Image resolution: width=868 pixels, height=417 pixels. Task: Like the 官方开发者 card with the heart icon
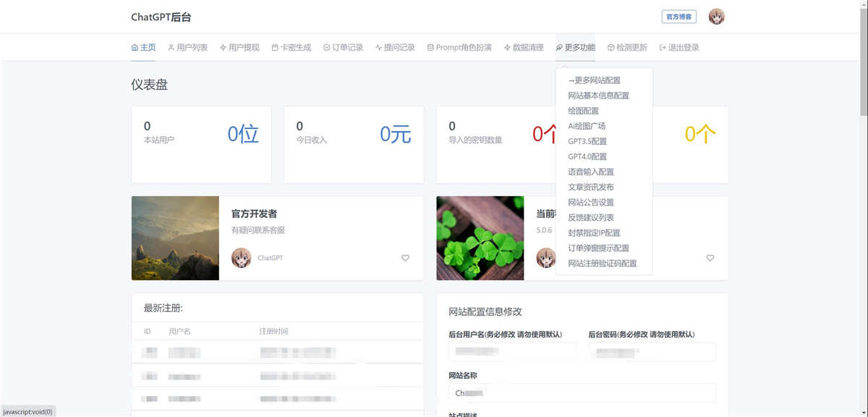click(x=405, y=258)
